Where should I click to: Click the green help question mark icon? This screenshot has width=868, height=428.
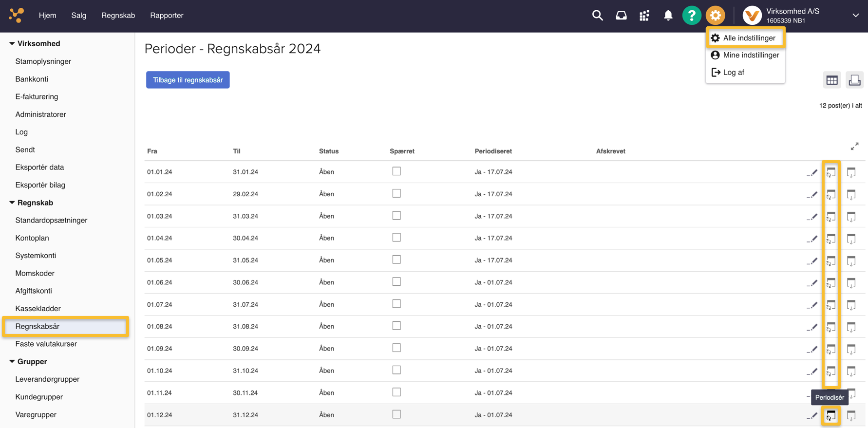(x=691, y=16)
